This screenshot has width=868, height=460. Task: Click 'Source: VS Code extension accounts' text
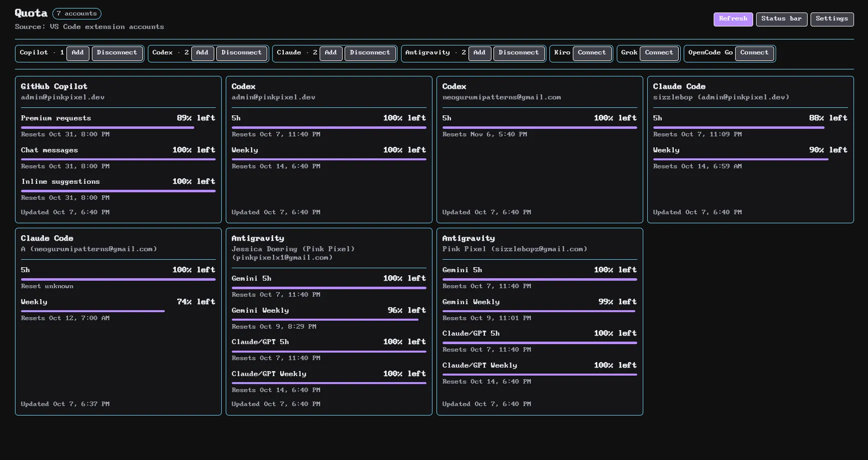click(89, 27)
